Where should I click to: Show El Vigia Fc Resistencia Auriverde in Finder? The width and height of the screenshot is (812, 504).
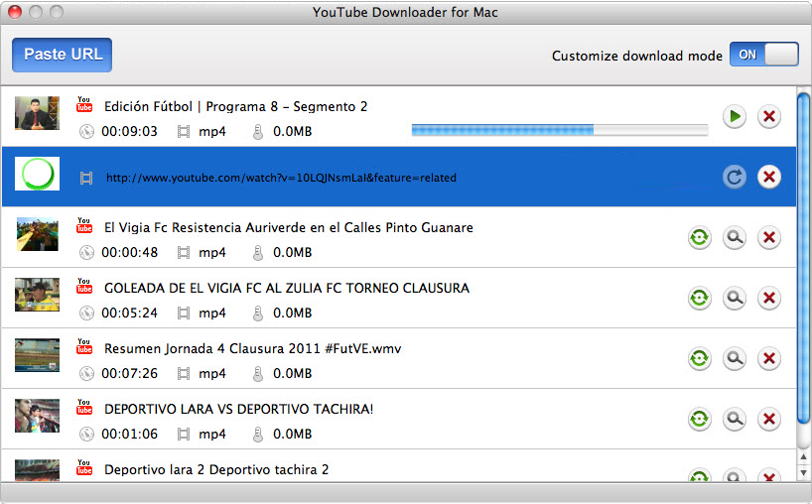pyautogui.click(x=735, y=237)
